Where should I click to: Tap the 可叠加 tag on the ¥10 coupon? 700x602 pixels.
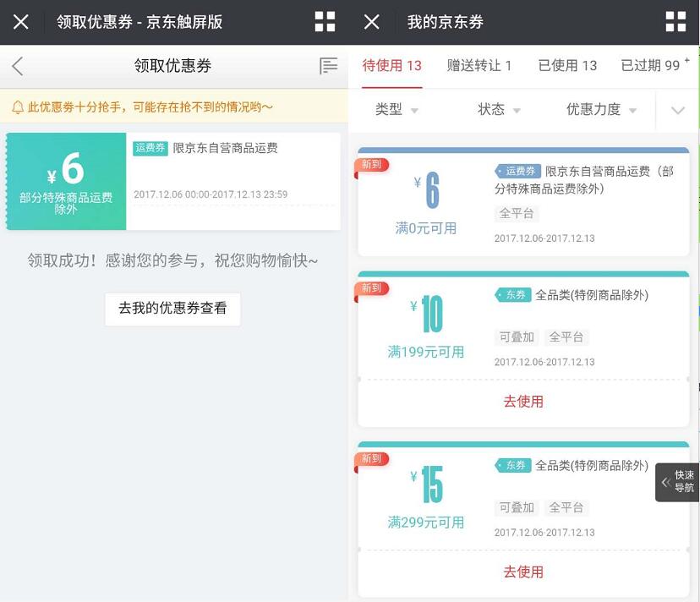(517, 337)
